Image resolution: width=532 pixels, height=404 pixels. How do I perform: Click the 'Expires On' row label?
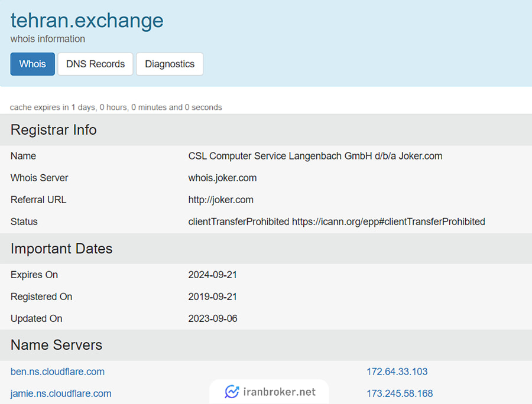[x=34, y=275]
